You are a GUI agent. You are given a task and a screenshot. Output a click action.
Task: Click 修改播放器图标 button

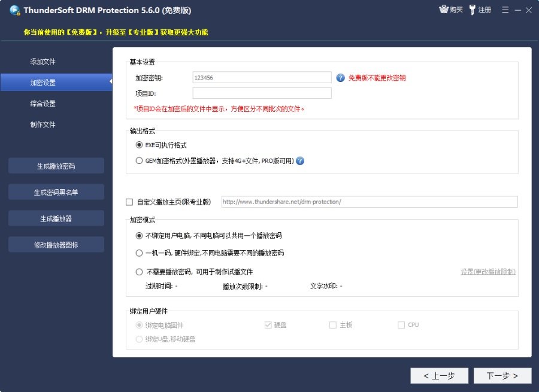click(x=56, y=245)
